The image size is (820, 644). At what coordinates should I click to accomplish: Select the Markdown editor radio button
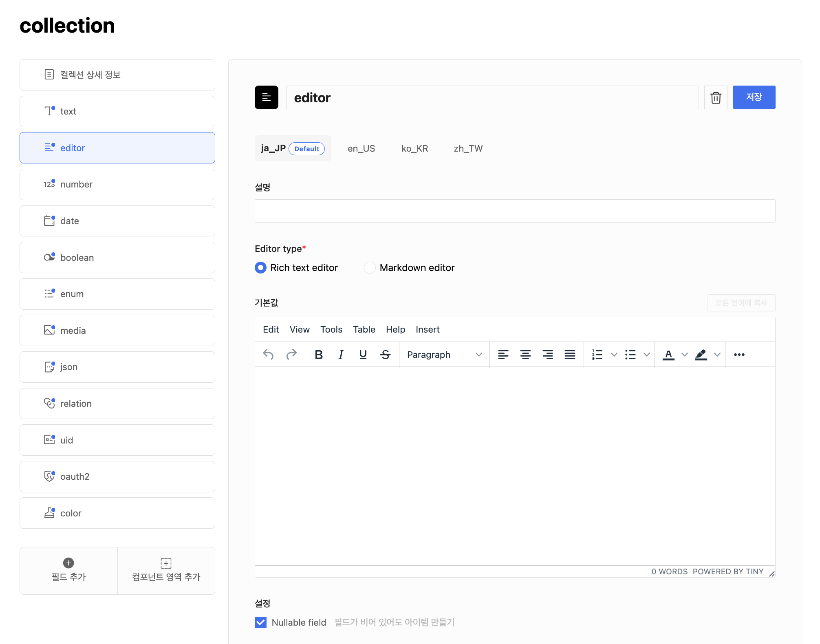pyautogui.click(x=370, y=267)
